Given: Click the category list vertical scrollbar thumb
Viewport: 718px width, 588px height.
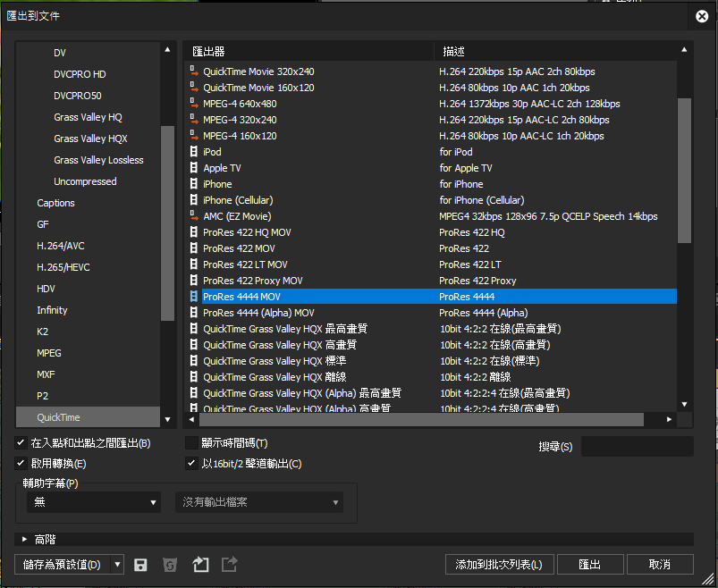Looking at the screenshot, I should tap(167, 223).
